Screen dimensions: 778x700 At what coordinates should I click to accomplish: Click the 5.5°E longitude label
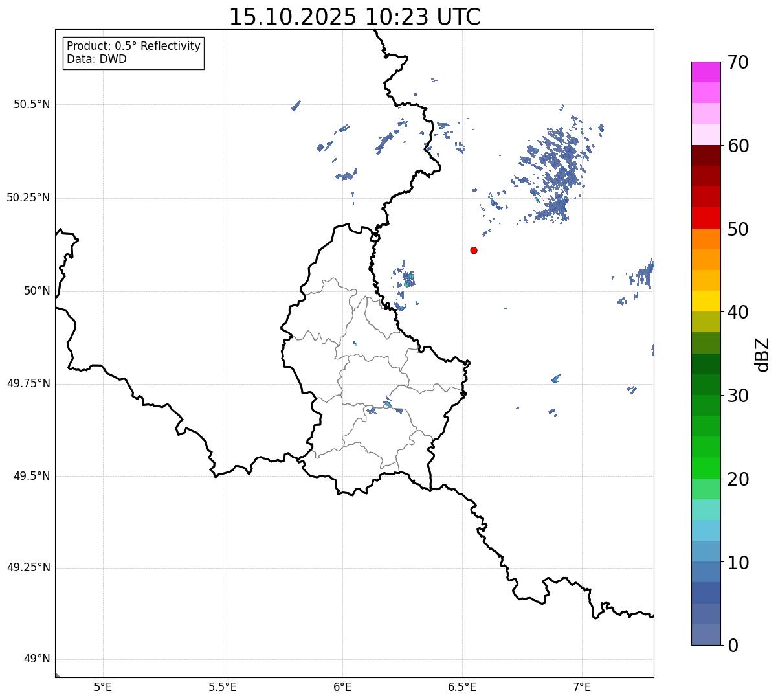(x=223, y=687)
